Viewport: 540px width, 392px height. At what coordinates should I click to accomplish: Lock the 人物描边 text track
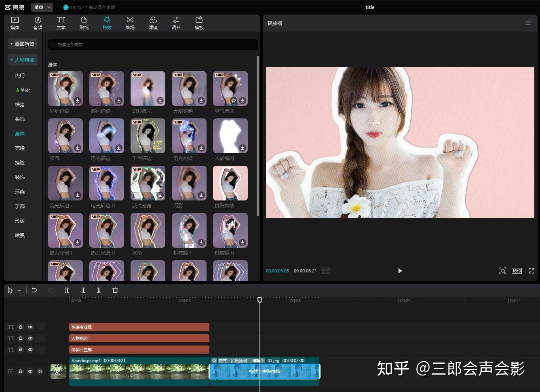click(x=21, y=338)
